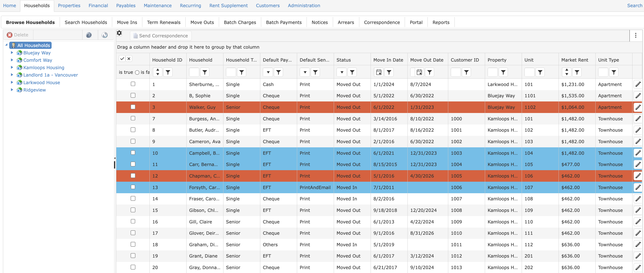Switch to Move Outs sub-tab
Image resolution: width=644 pixels, height=273 pixels.
pyautogui.click(x=202, y=22)
